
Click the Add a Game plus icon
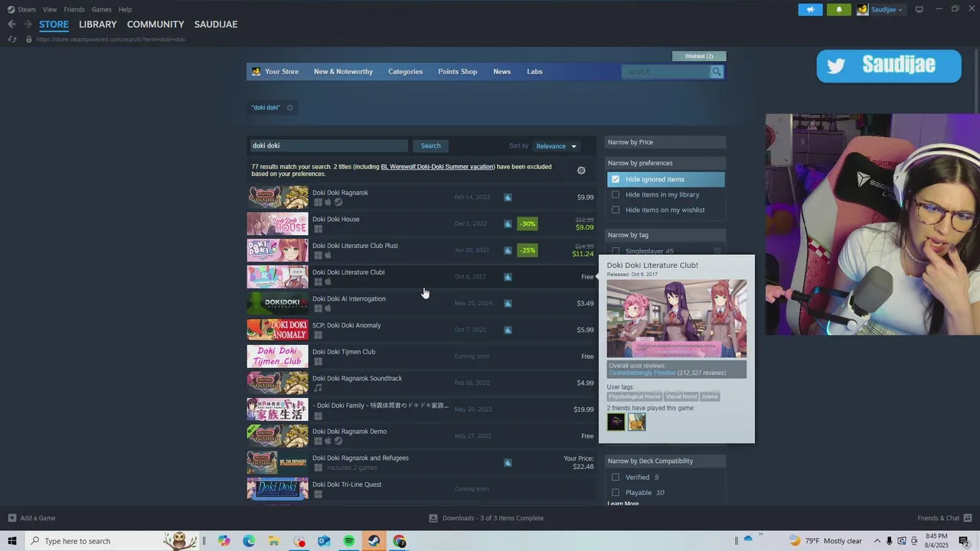click(x=11, y=518)
